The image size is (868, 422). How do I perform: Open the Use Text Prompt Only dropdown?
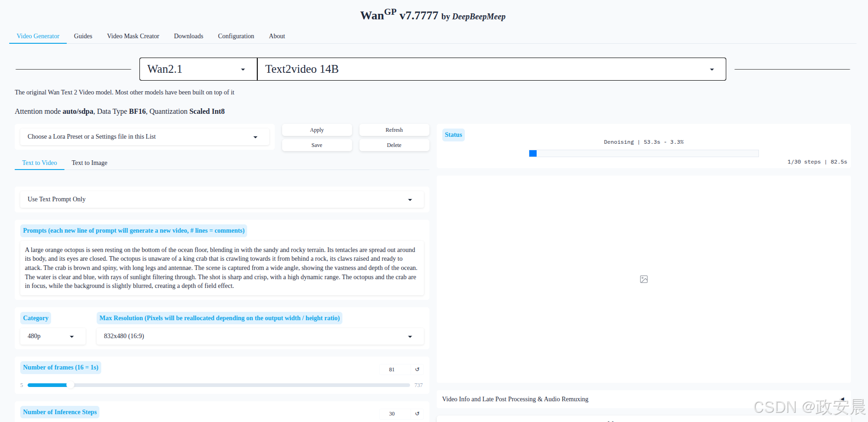(x=221, y=199)
